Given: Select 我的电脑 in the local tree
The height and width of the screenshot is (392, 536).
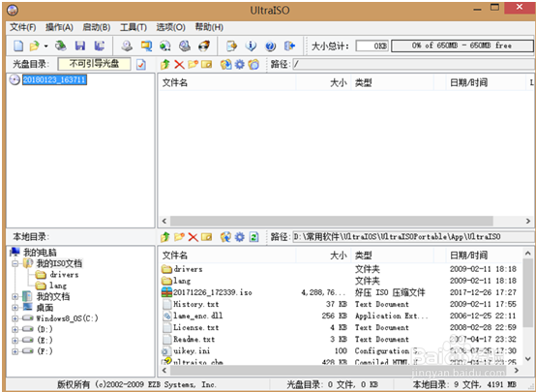Looking at the screenshot, I should [40, 253].
